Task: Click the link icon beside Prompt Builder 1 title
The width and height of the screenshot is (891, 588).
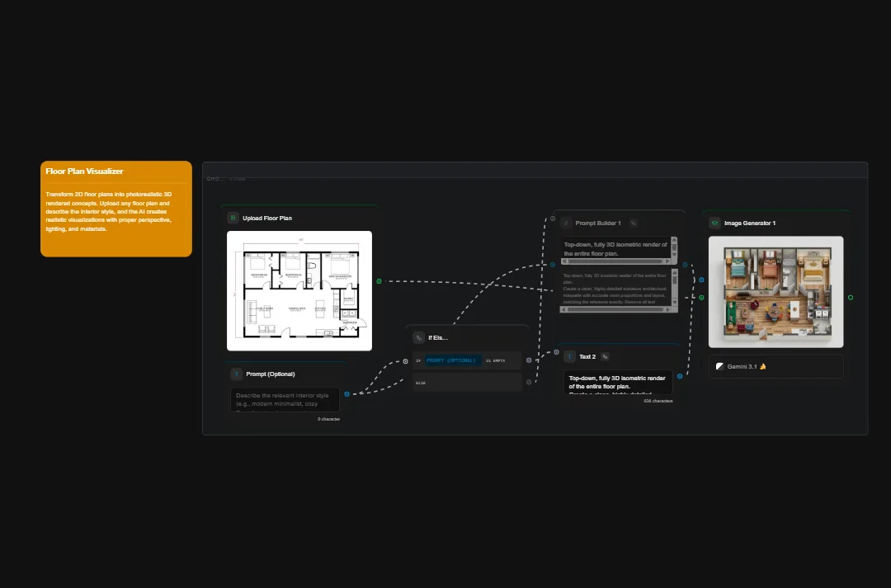Action: (634, 223)
